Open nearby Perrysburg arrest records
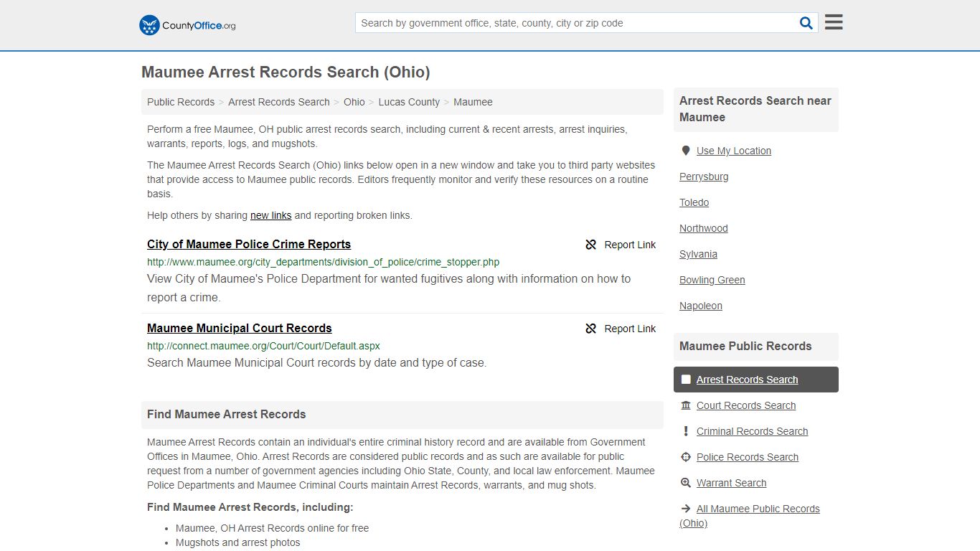Image resolution: width=980 pixels, height=551 pixels. (704, 176)
